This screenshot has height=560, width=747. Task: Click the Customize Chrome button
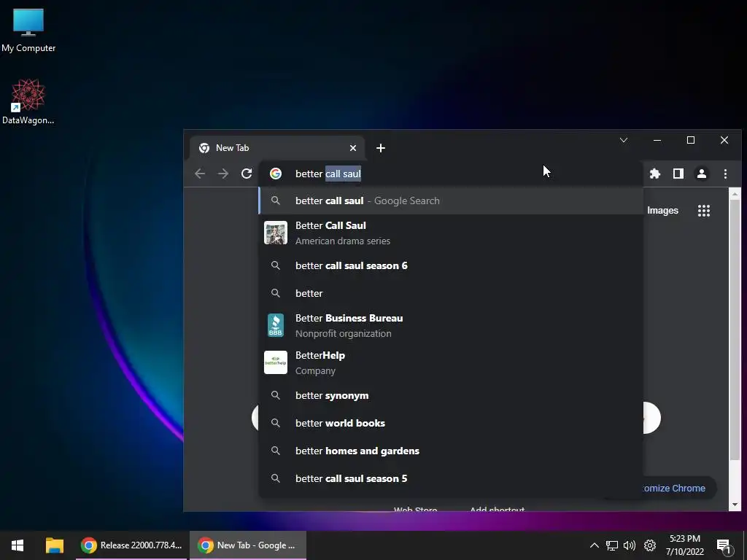[x=673, y=488]
